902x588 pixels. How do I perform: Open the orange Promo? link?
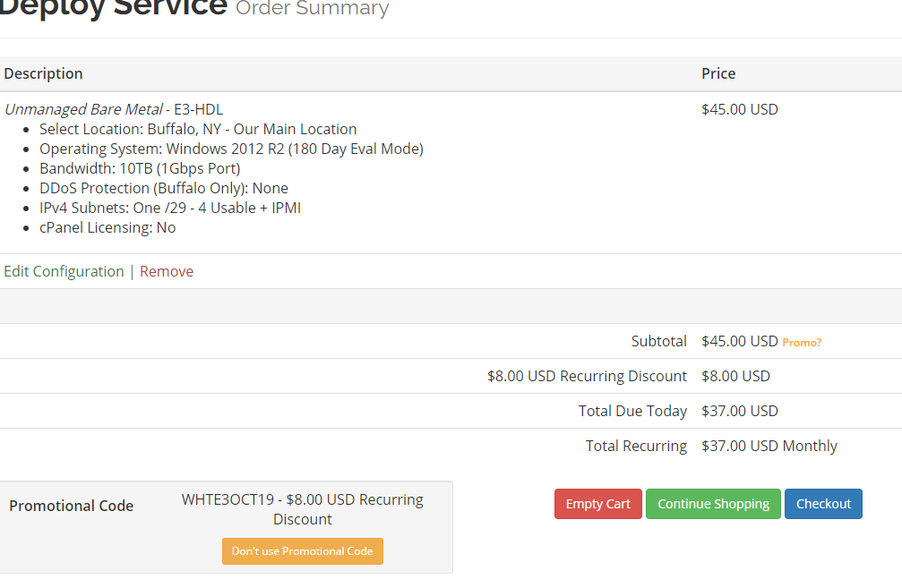802,342
